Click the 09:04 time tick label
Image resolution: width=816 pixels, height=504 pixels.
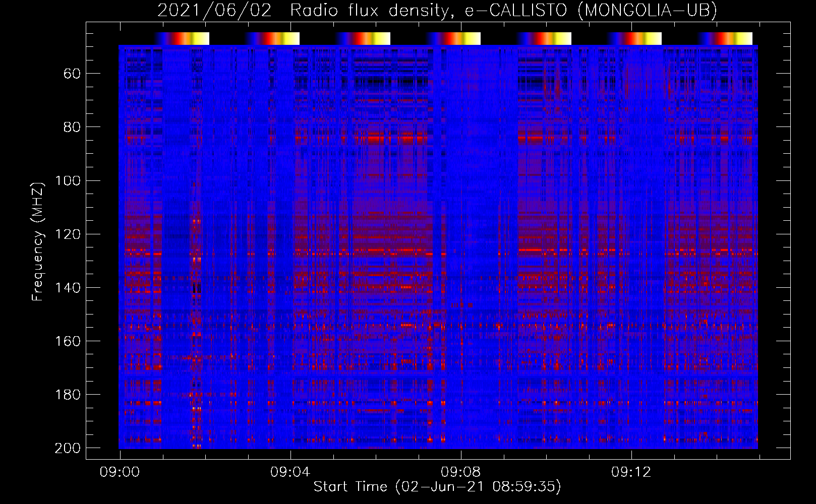click(x=290, y=472)
